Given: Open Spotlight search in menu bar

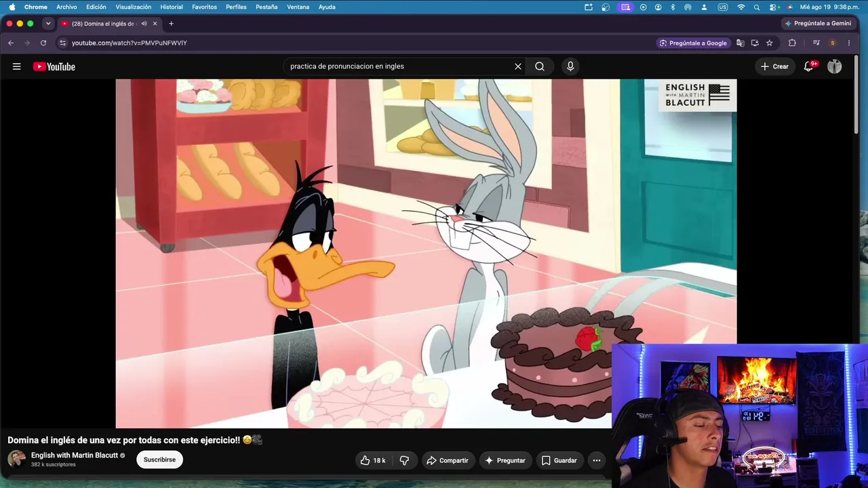Looking at the screenshot, I should pos(757,7).
